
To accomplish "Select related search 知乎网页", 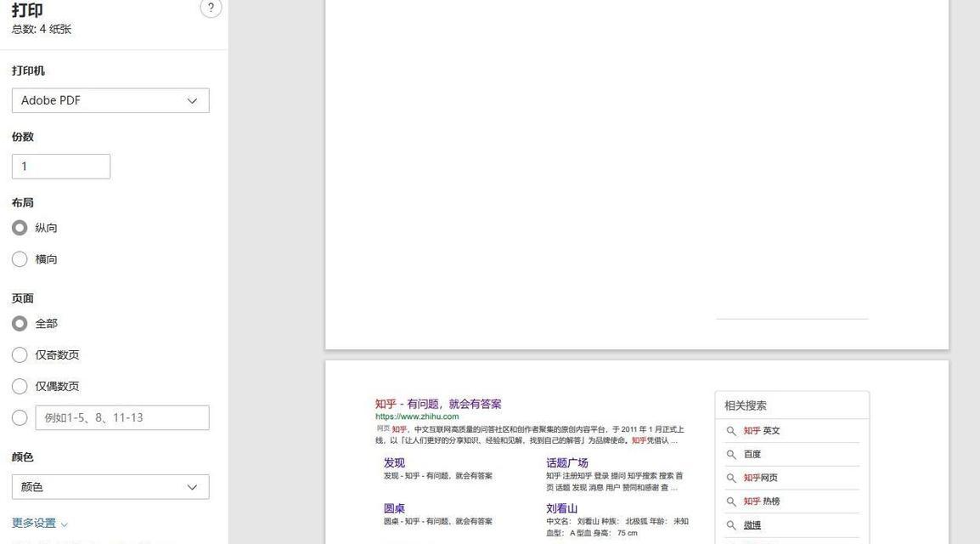I will 761,478.
